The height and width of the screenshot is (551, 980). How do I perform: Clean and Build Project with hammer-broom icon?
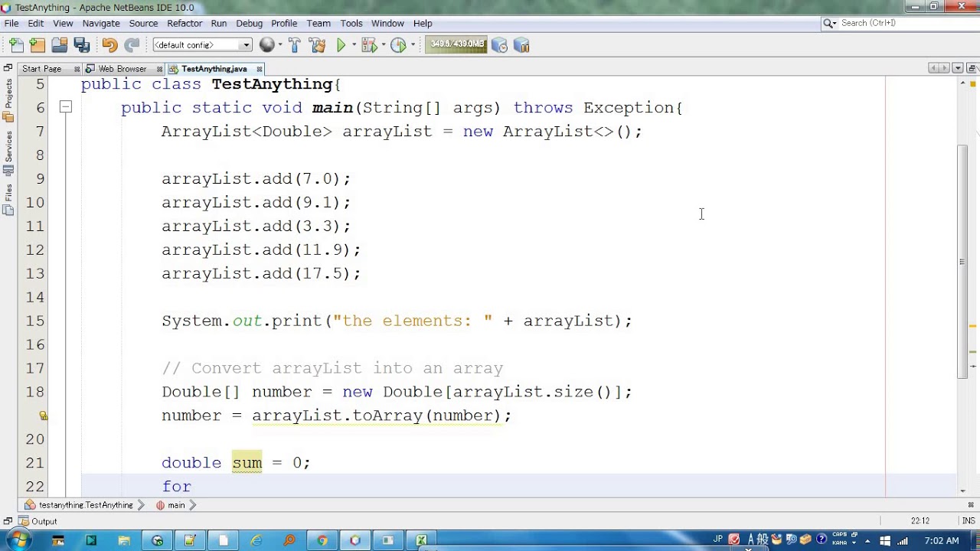coord(317,45)
